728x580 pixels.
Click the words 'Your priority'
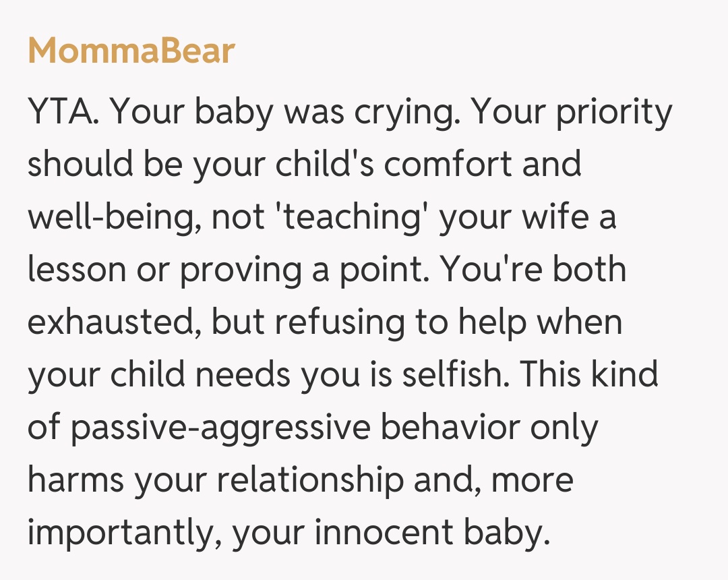571,112
